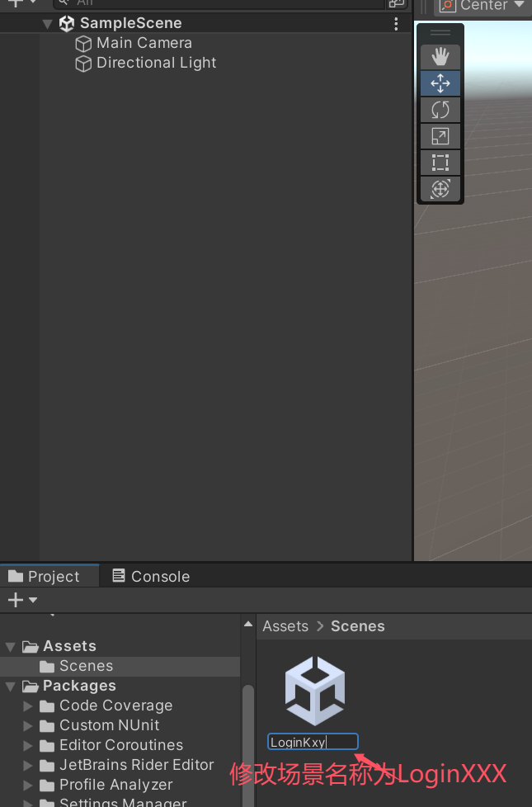This screenshot has height=807, width=532.
Task: Collapse the SampleScene hierarchy arrow
Action: pyautogui.click(x=47, y=24)
